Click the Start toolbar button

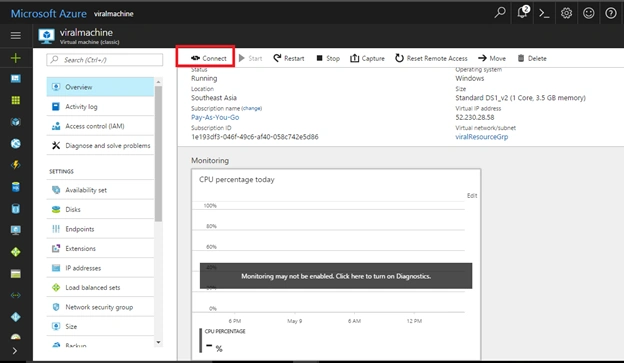click(x=250, y=58)
